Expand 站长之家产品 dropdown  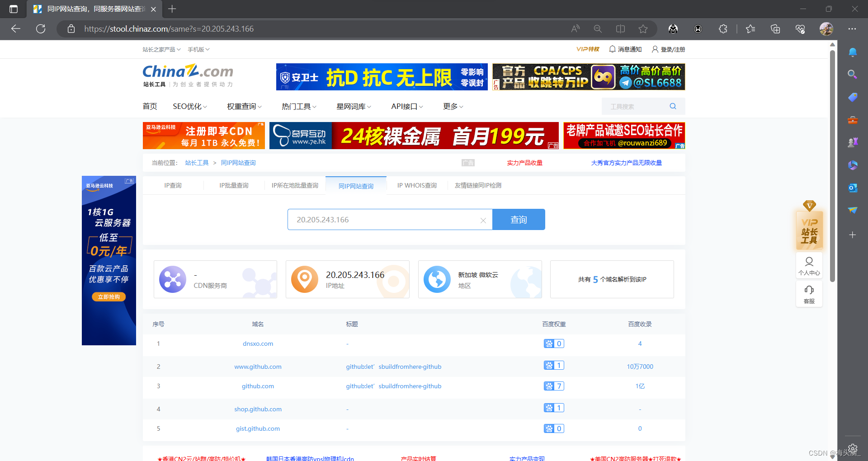click(161, 49)
